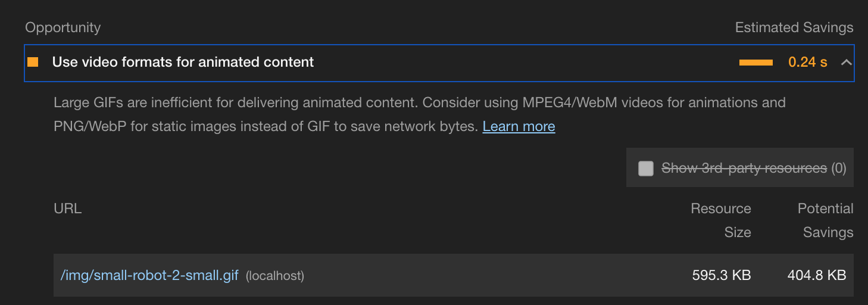Click the Show 3rd-party resources label text

[x=744, y=169]
